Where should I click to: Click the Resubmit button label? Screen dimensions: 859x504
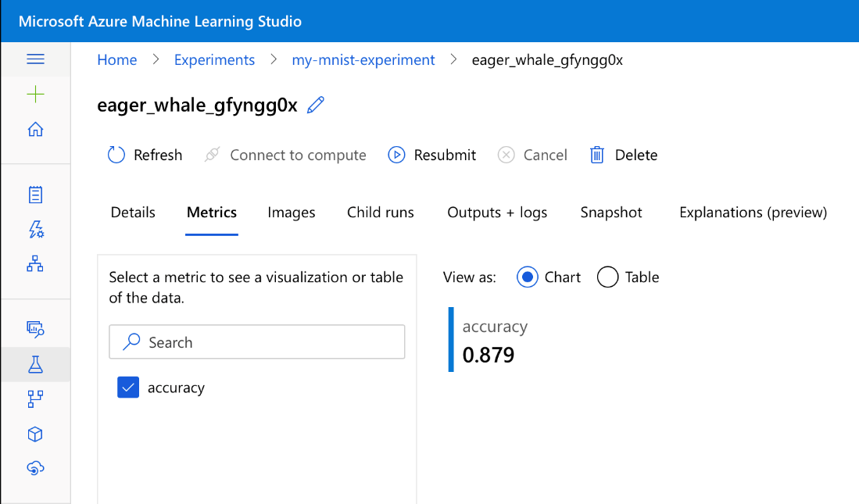coord(445,155)
